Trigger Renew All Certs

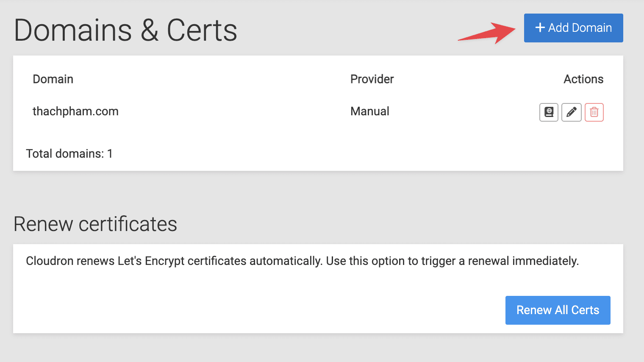coord(558,310)
